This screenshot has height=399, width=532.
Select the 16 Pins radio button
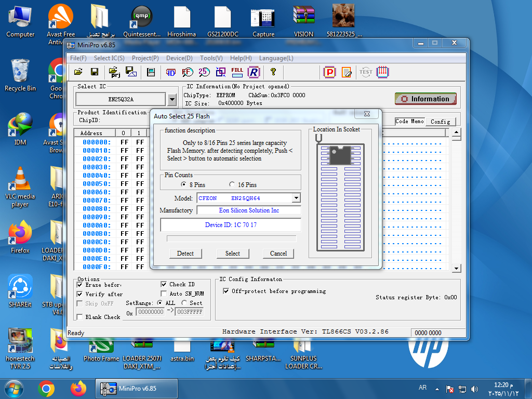pos(232,184)
